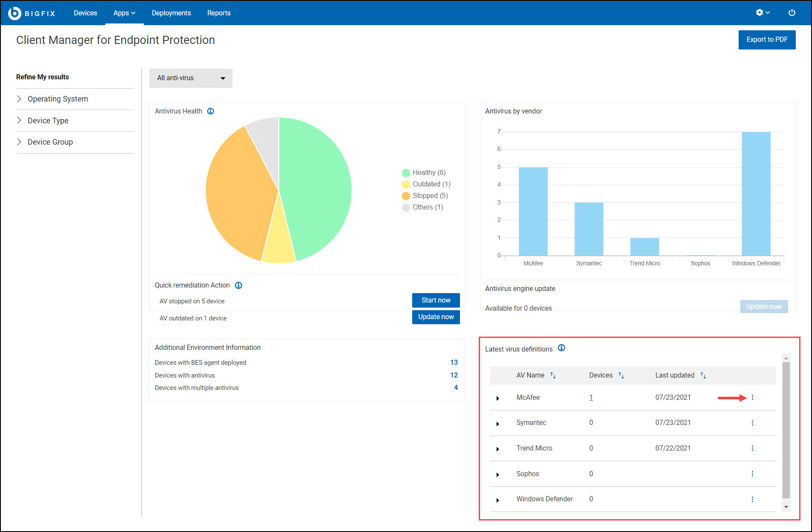
Task: Click the virus definitions scrollbar down arrow
Action: click(x=786, y=507)
